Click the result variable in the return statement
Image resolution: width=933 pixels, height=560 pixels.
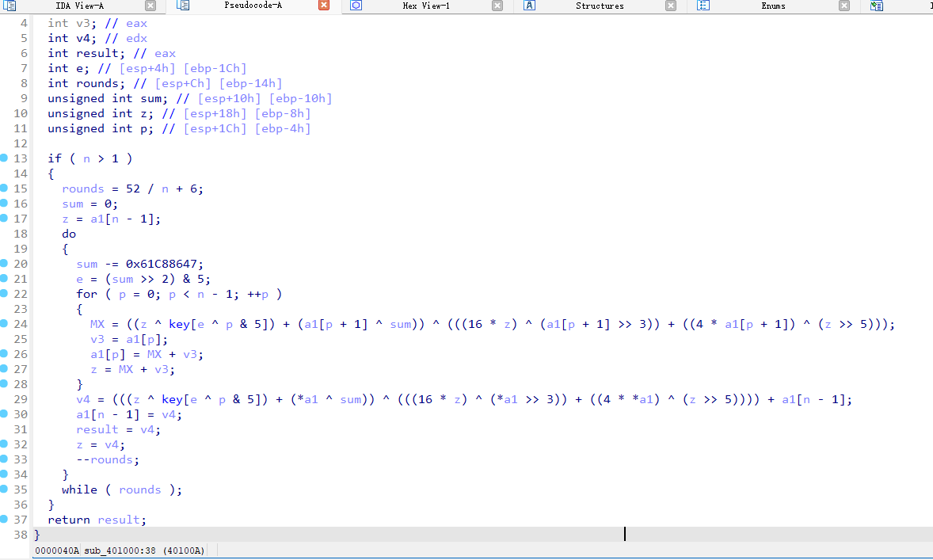click(120, 519)
